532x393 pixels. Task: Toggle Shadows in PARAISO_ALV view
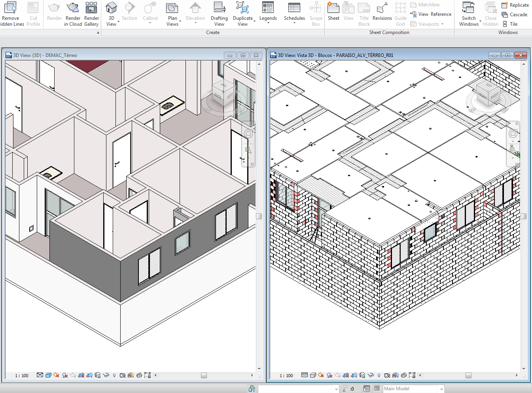(329, 375)
